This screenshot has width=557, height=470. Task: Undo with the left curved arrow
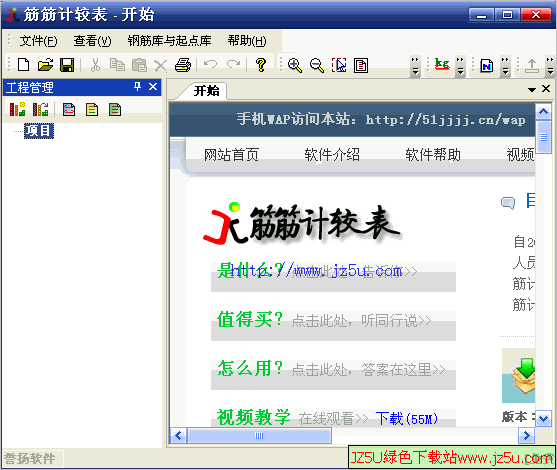tap(210, 64)
